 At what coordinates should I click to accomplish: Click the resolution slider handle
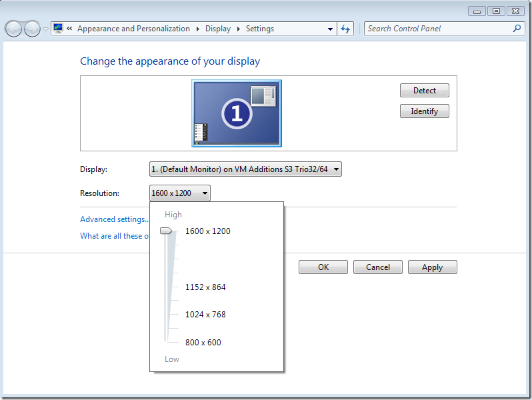(x=166, y=231)
